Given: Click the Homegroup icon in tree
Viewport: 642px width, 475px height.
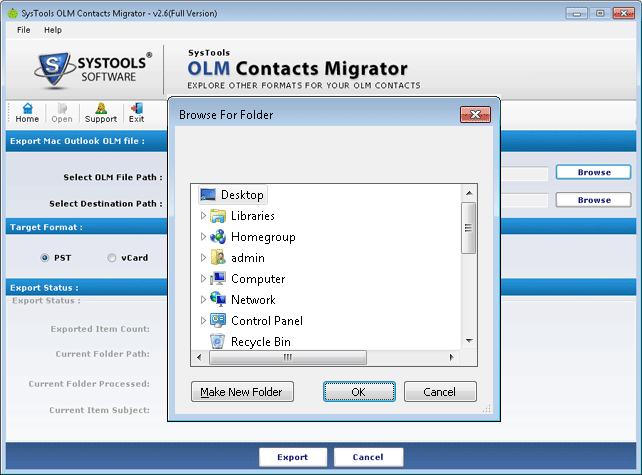Looking at the screenshot, I should [218, 237].
